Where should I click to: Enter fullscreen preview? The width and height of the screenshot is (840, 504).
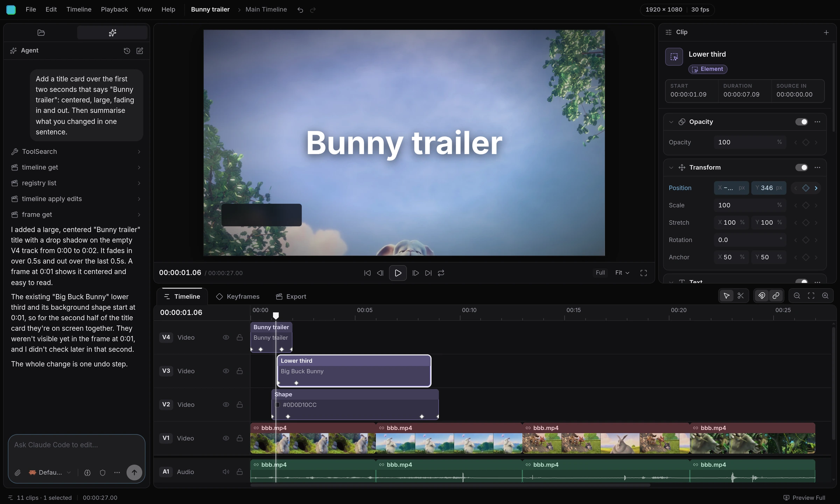pos(643,273)
